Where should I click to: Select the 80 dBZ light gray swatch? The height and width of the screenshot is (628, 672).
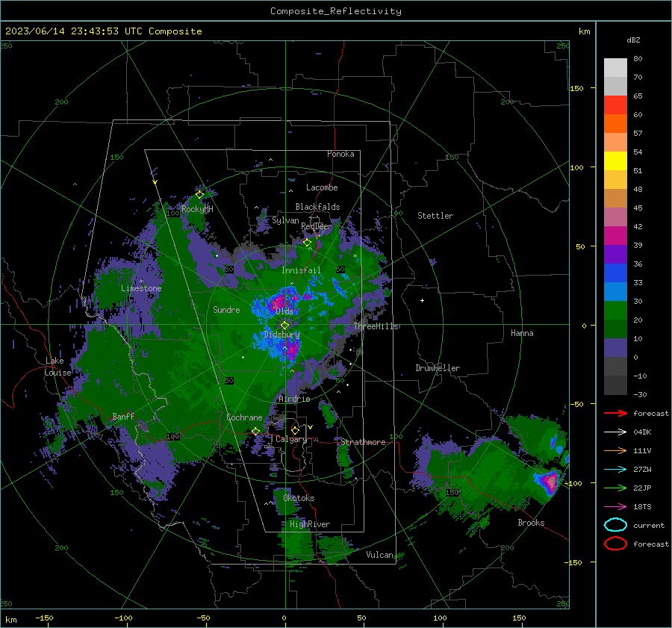[615, 67]
